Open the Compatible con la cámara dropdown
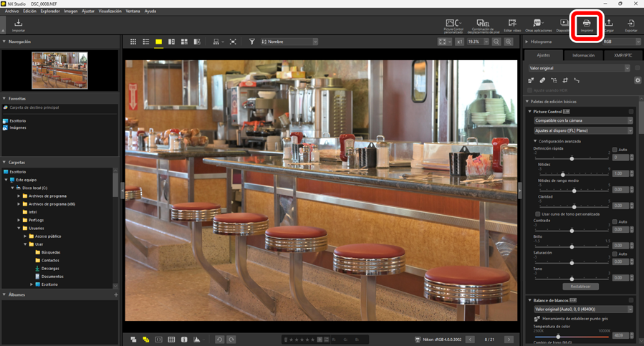 point(583,120)
